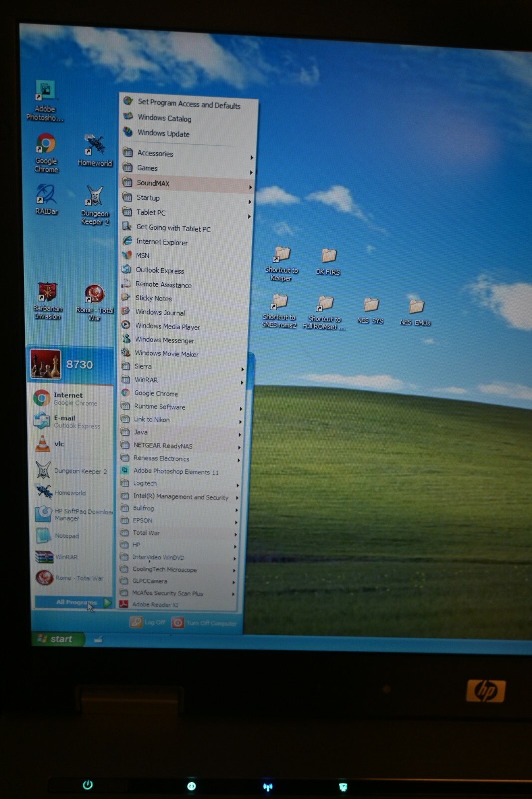Open Internet Google Chrome in Start menu

[x=72, y=398]
